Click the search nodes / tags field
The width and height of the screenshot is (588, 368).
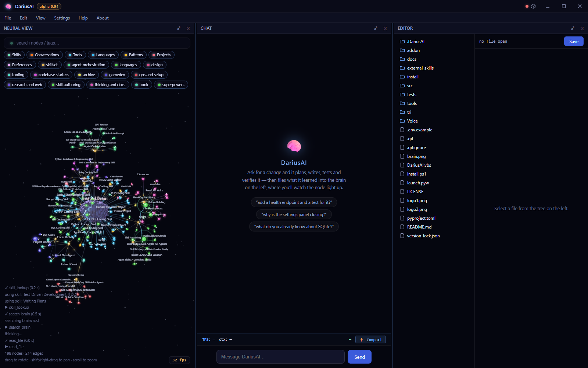pos(97,43)
